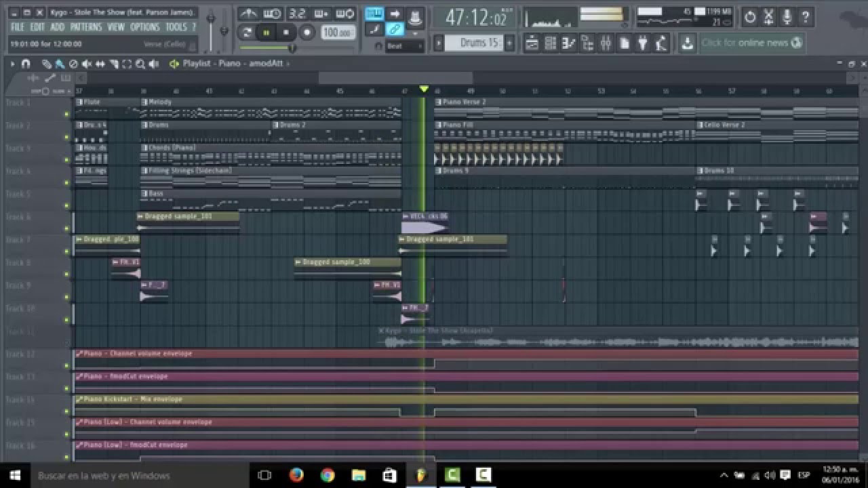Toggle wait for input to start
The width and height of the screenshot is (868, 488).
(x=272, y=14)
